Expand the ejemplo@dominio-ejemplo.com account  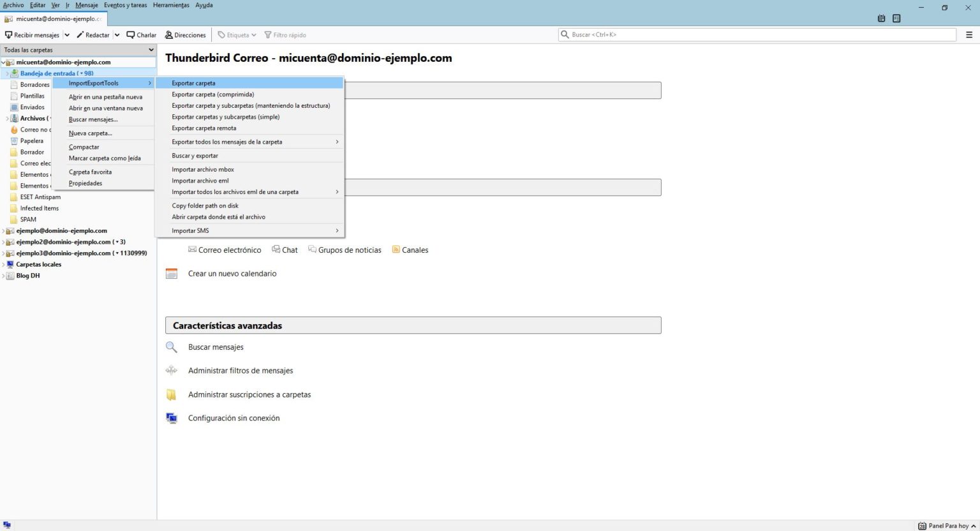(x=3, y=231)
